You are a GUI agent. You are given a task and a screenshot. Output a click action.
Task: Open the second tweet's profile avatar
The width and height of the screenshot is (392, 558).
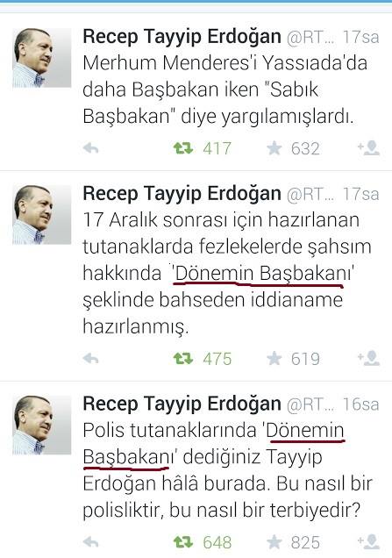41,215
